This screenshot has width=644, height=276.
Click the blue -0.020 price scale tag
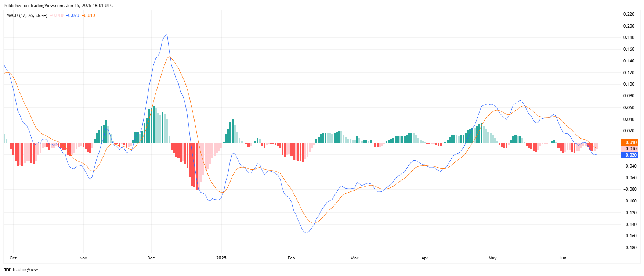(630, 155)
